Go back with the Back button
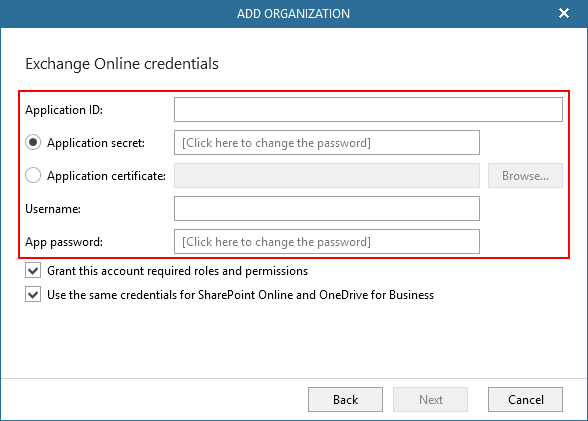This screenshot has height=421, width=588. pos(345,400)
